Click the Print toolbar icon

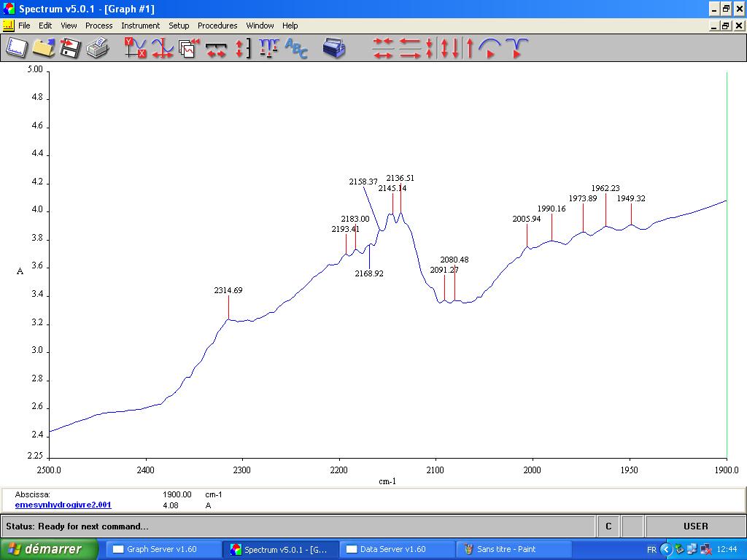coord(97,48)
